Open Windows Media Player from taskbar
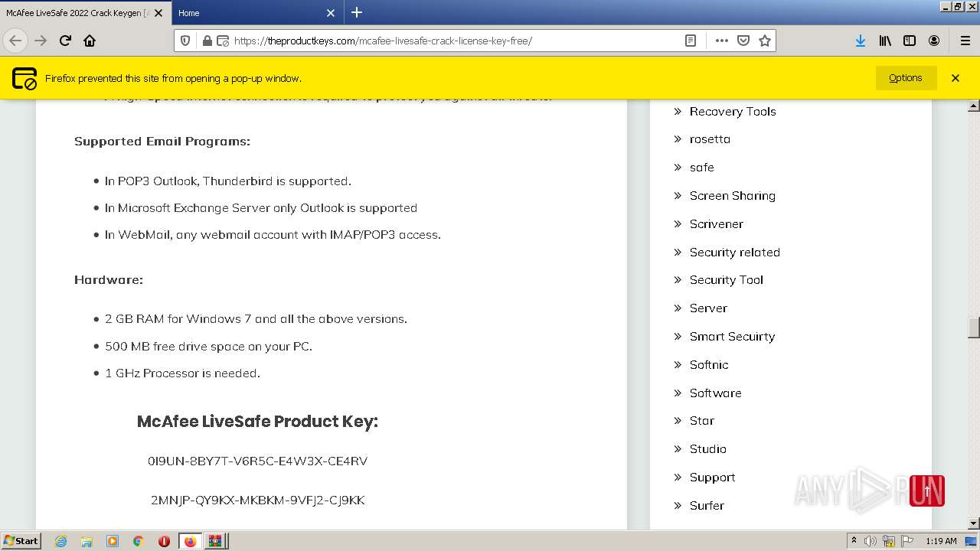The height and width of the screenshot is (551, 980). coord(113,541)
